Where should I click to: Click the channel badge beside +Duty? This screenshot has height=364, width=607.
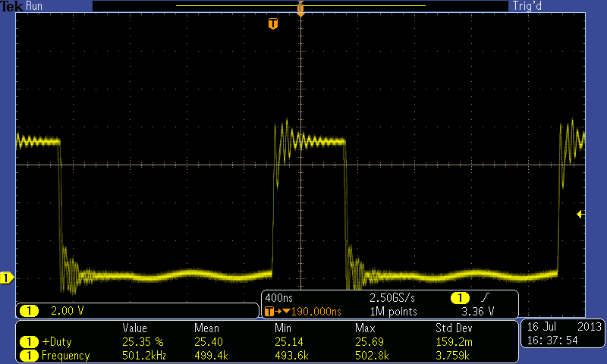pos(29,342)
